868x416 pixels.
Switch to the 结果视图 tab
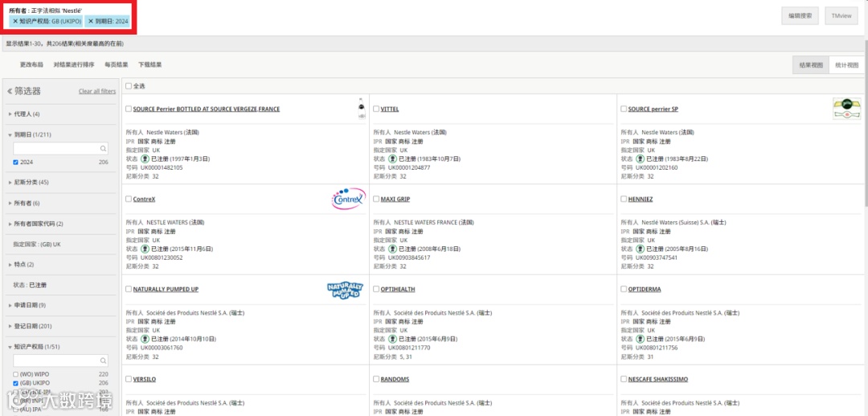point(811,65)
